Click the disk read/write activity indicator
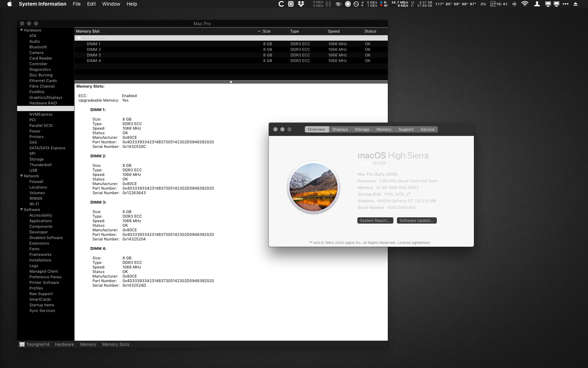Viewport: 588px width, 368px height. click(394, 4)
